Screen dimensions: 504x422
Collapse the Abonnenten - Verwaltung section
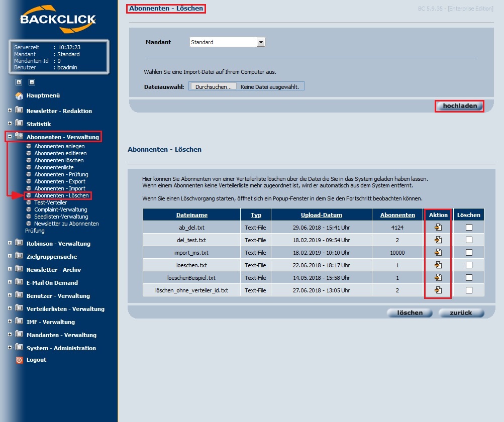10,136
